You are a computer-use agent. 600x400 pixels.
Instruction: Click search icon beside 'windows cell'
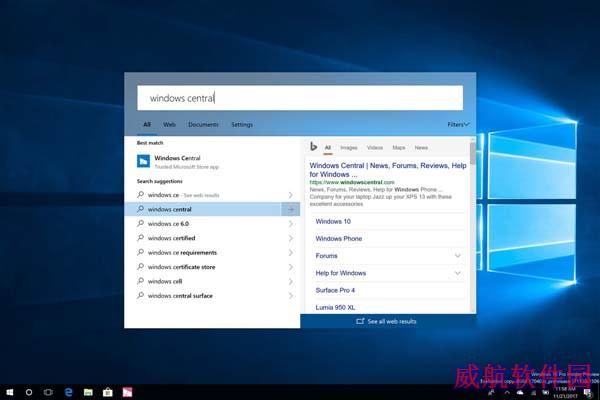[141, 281]
